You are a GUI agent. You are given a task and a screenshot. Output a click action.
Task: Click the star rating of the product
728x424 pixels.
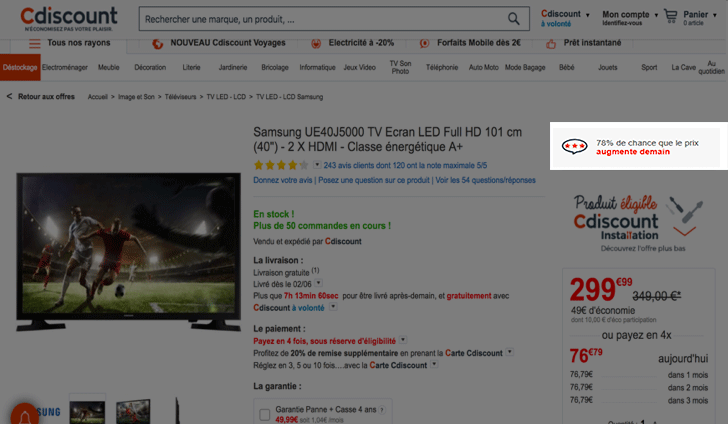[x=281, y=165]
